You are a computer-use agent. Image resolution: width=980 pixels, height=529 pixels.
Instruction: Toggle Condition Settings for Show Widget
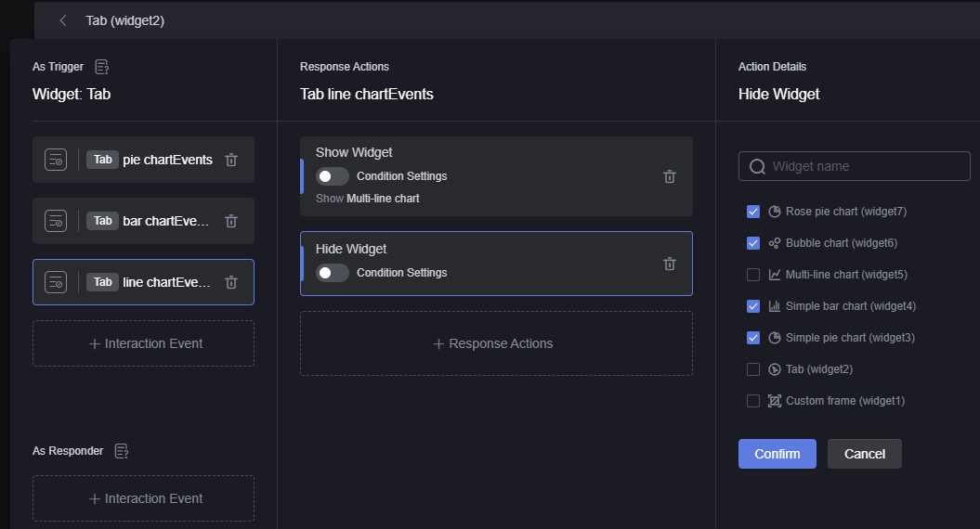point(332,176)
